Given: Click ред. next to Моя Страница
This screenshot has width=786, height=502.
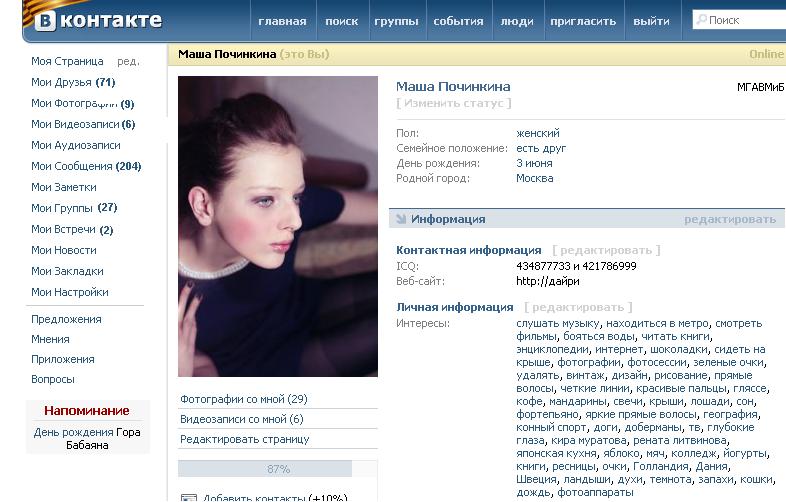Looking at the screenshot, I should (x=128, y=62).
